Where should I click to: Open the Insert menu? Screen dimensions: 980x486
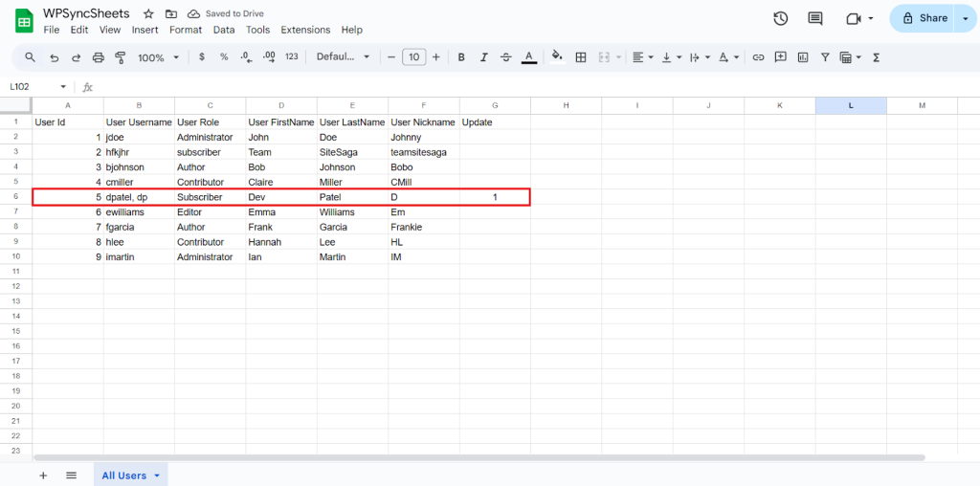coord(145,30)
